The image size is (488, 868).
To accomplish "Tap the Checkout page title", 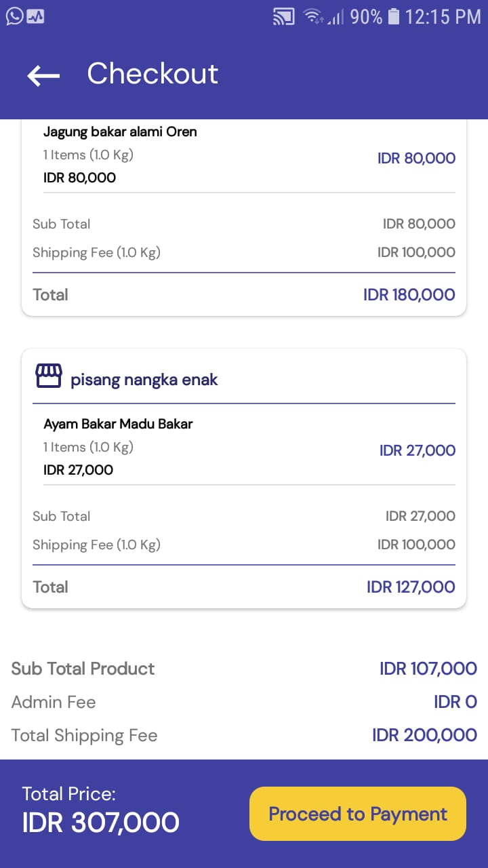I will pyautogui.click(x=152, y=74).
